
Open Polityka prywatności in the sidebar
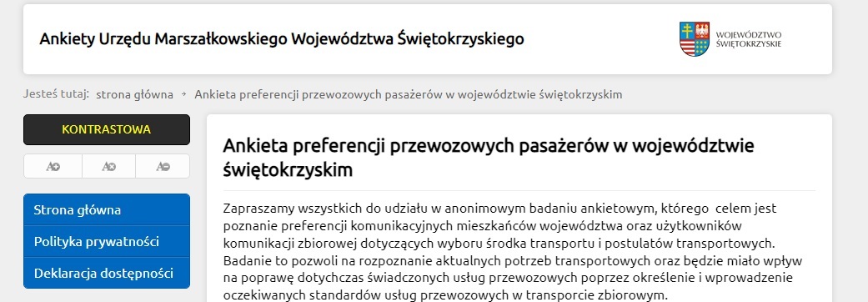coord(106,242)
